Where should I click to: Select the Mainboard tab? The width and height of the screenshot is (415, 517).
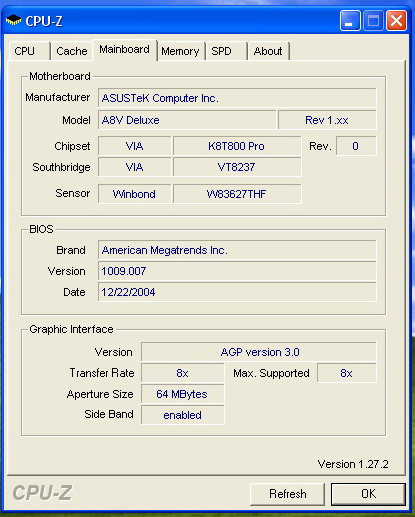coord(125,50)
